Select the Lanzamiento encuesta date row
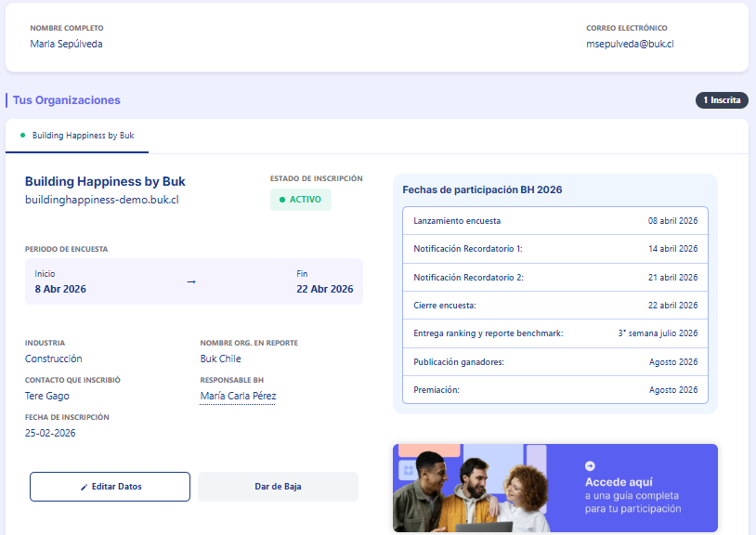This screenshot has width=756, height=535. (x=554, y=221)
